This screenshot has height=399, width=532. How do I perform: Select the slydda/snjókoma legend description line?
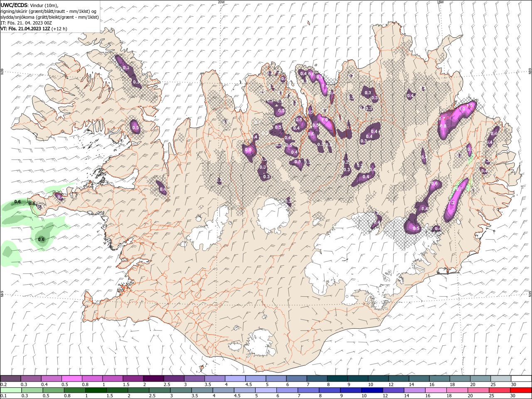click(x=49, y=17)
